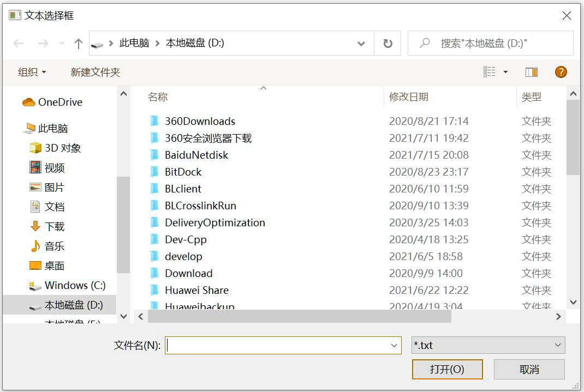This screenshot has height=392, width=584.
Task: Refresh the current folder view
Action: [x=388, y=44]
